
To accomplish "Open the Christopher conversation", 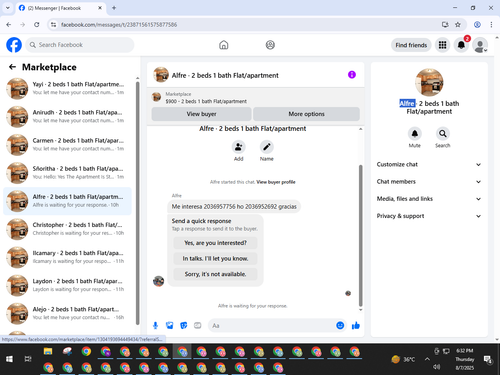I will coord(67,229).
